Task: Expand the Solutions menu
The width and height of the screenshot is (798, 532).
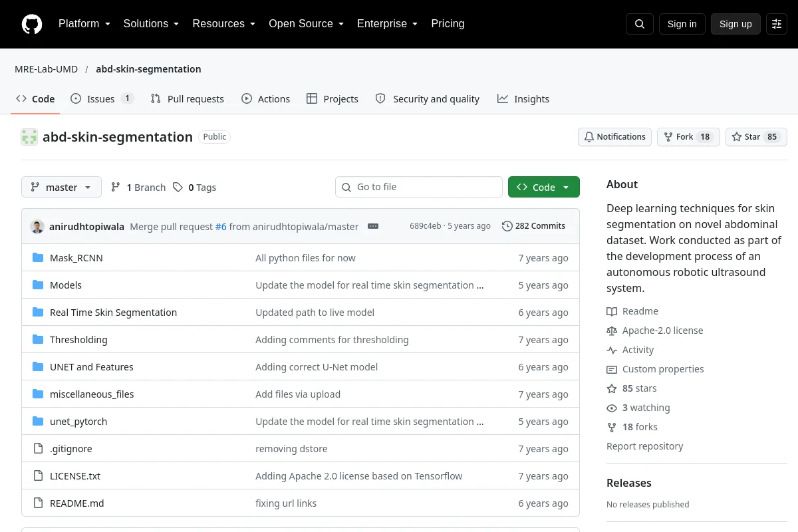Action: coord(152,24)
